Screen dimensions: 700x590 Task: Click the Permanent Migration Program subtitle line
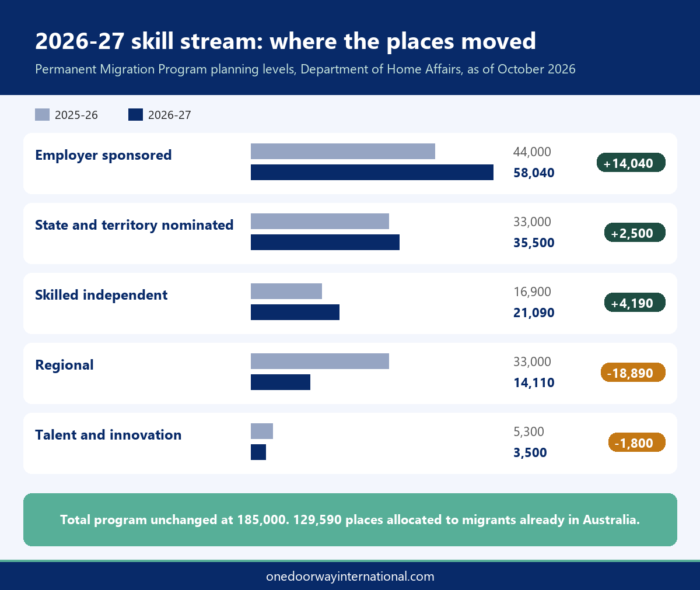tap(305, 69)
